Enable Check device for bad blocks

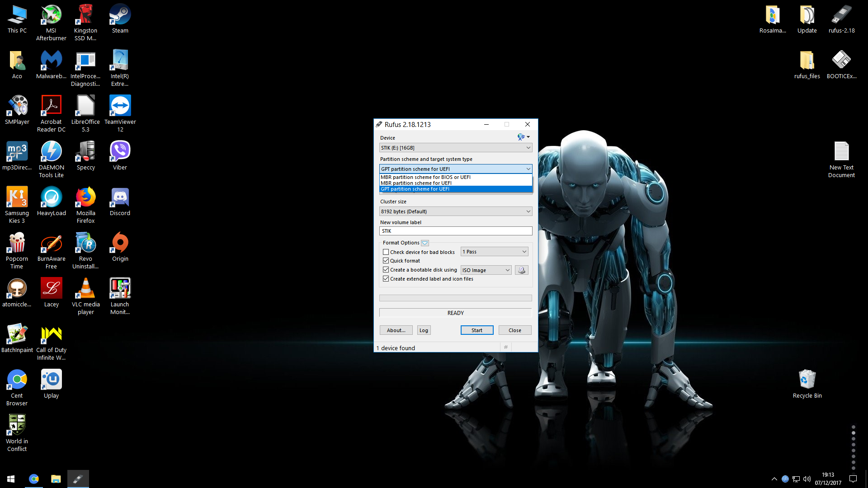click(386, 252)
